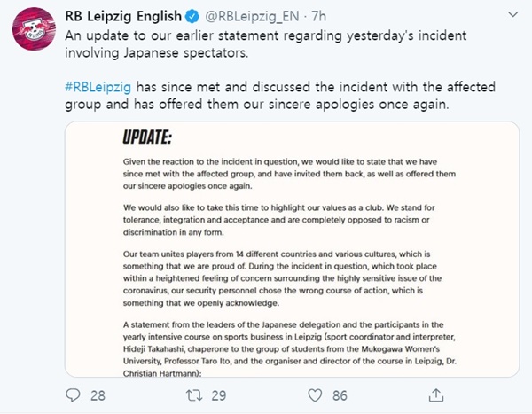Click the RB Leipzig profile avatar
Image resolution: width=532 pixels, height=414 pixels.
coord(34,29)
